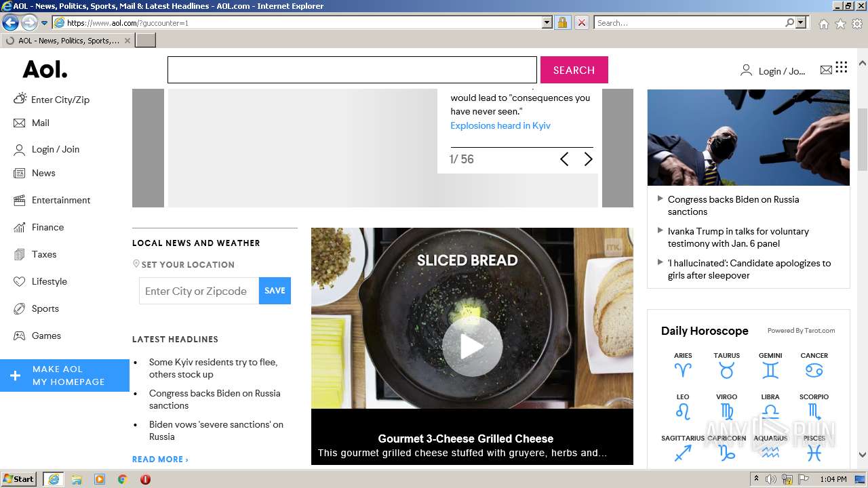Screen dimensions: 868x488
Task: Click the pink SEARCH button
Action: coord(574,70)
